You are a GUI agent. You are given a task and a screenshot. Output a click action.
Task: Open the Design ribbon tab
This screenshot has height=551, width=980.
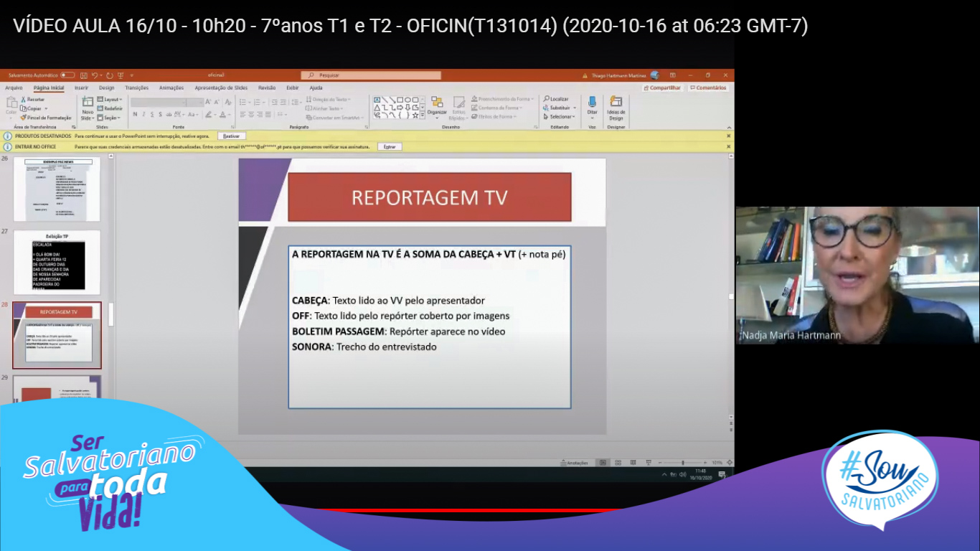(106, 88)
